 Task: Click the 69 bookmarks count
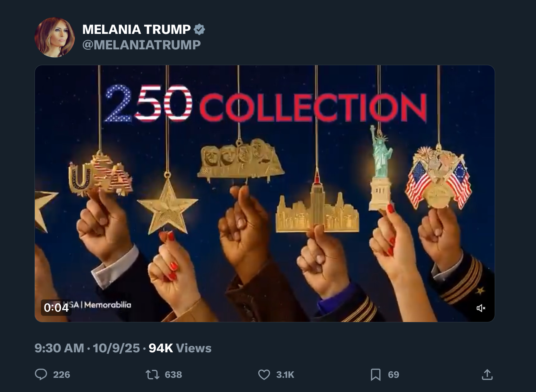393,375
